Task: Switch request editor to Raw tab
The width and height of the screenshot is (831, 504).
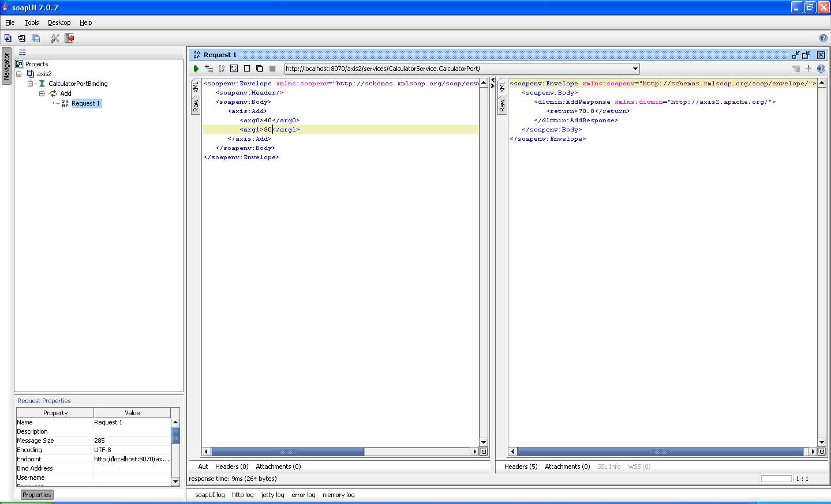Action: click(196, 106)
